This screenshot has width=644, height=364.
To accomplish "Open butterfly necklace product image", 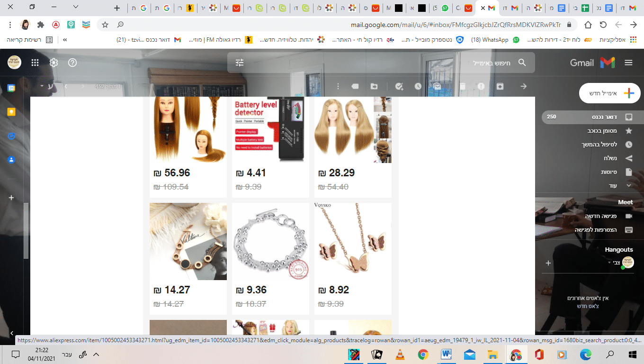I will point(353,241).
